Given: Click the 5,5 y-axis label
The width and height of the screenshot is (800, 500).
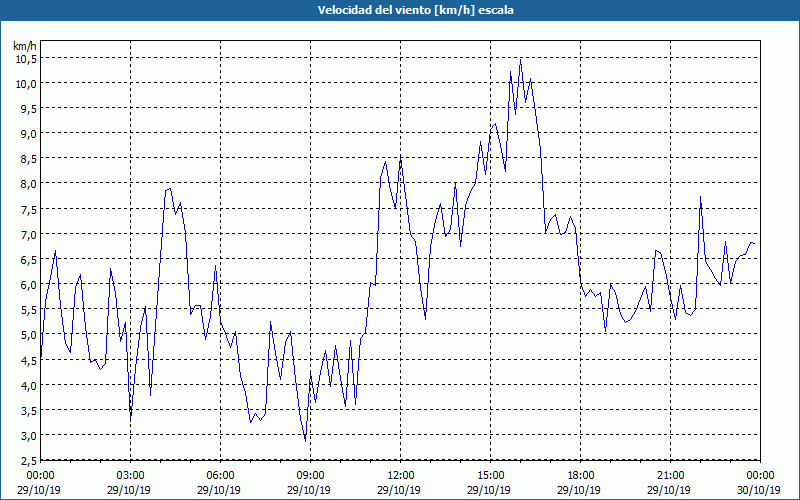Looking at the screenshot, I should point(29,310).
